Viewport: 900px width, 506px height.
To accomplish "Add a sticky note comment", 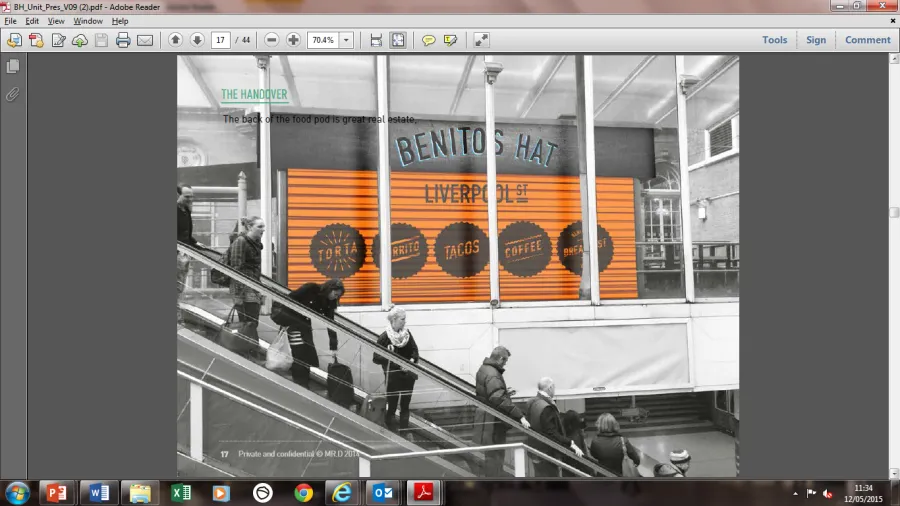I will pyautogui.click(x=428, y=40).
